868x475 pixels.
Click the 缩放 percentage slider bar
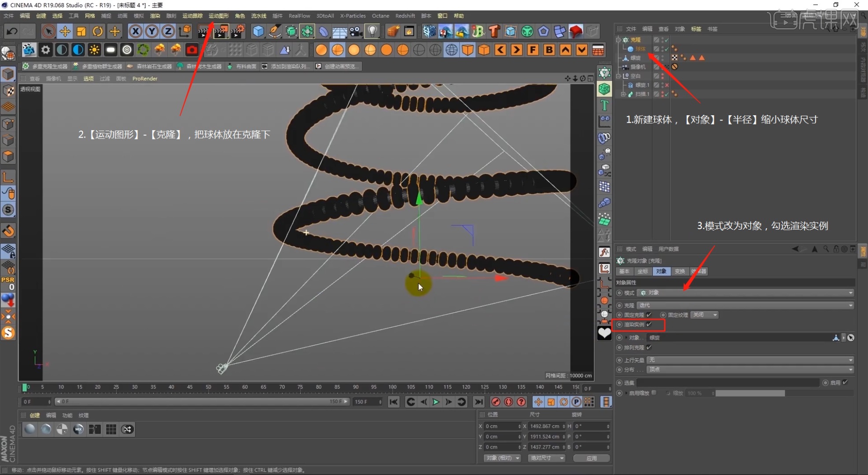click(785, 393)
